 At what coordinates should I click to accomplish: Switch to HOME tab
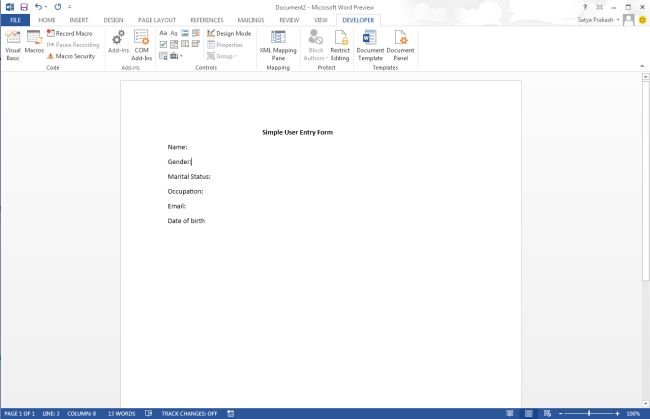coord(47,20)
